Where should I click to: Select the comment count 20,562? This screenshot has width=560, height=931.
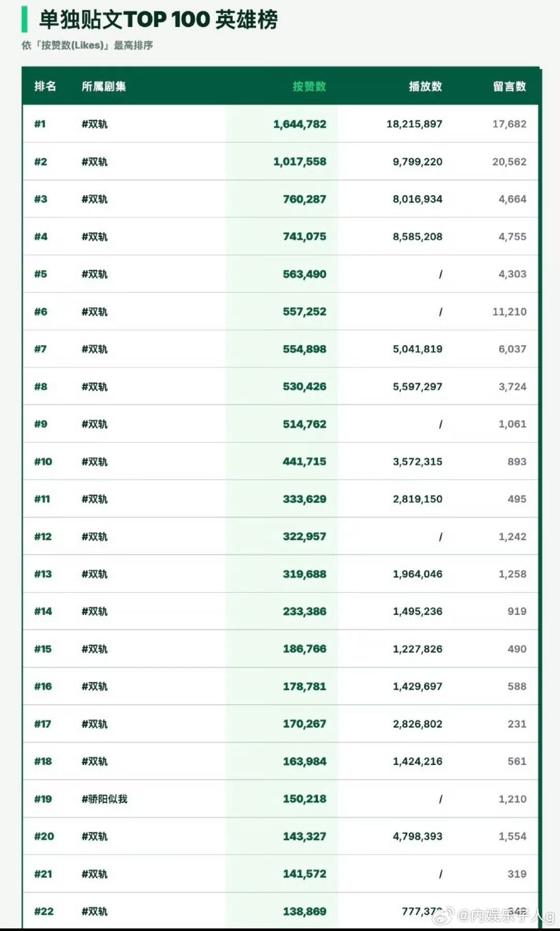click(509, 162)
